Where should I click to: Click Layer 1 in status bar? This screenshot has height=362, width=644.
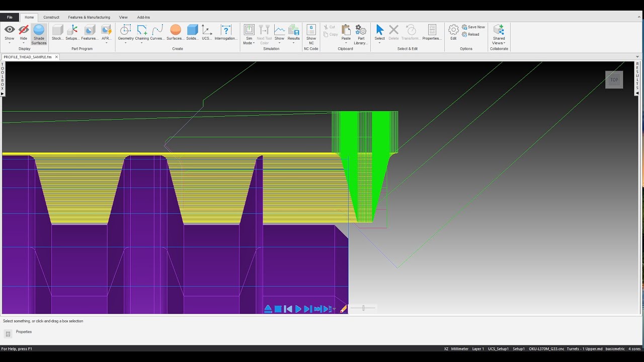(x=478, y=349)
